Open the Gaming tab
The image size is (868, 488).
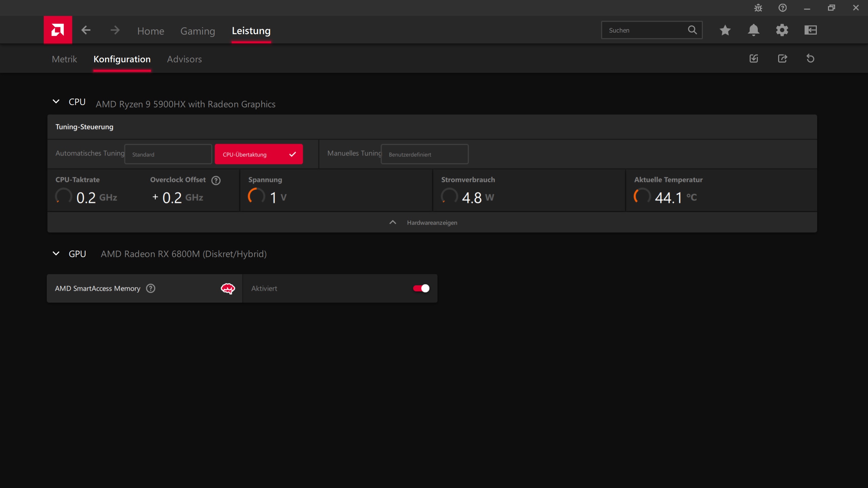[x=198, y=31]
